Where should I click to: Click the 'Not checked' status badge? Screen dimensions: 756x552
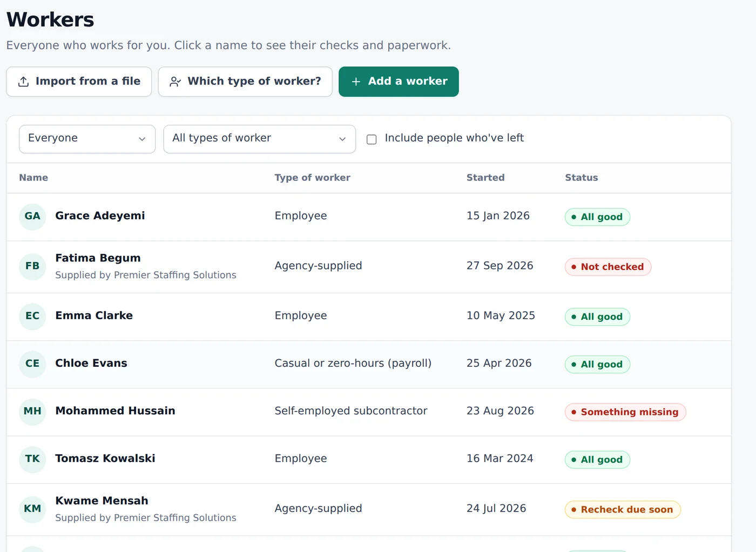tap(608, 267)
